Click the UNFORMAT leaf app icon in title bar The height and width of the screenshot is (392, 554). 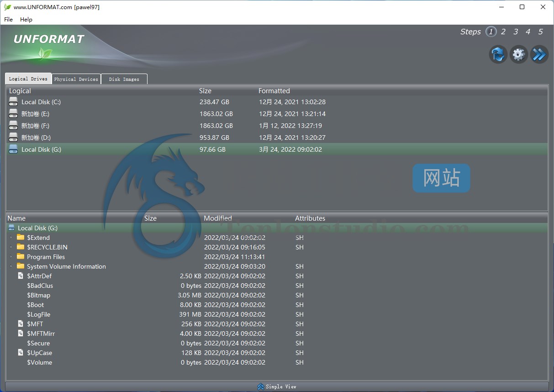pyautogui.click(x=7, y=7)
